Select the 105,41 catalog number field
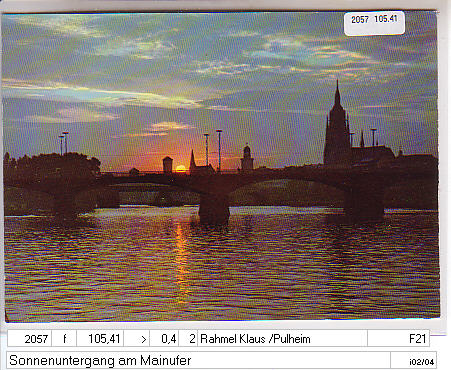This screenshot has height=370, width=451. (x=100, y=339)
